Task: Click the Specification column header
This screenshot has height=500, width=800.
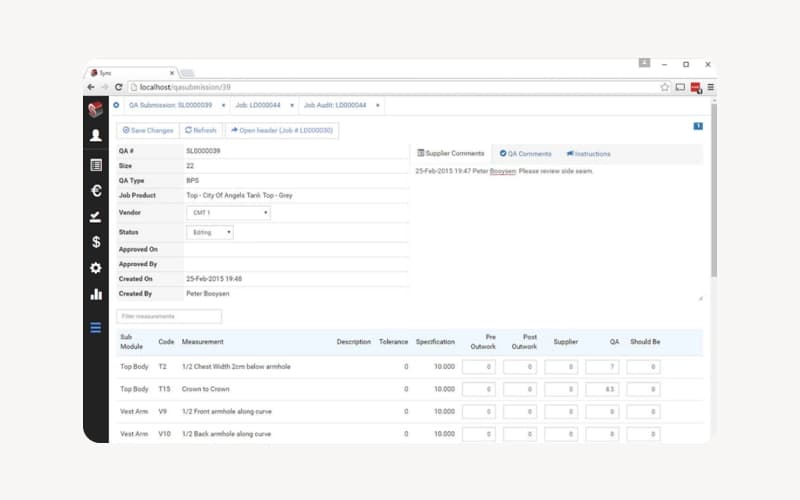Action: [x=435, y=342]
